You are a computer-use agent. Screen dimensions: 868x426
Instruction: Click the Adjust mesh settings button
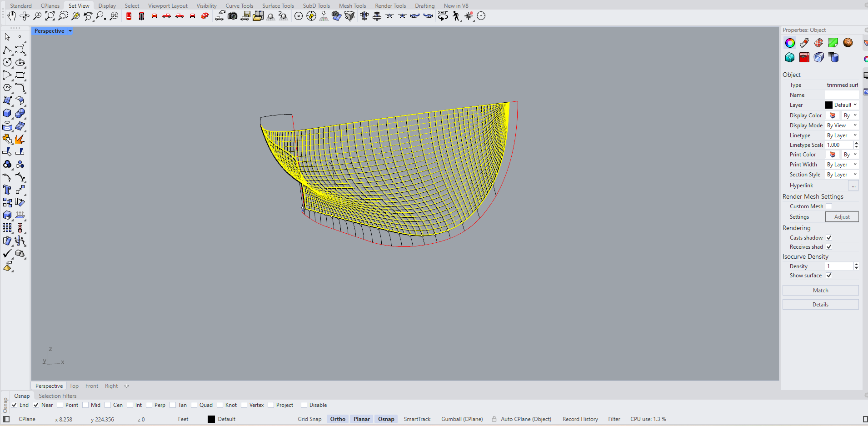842,217
